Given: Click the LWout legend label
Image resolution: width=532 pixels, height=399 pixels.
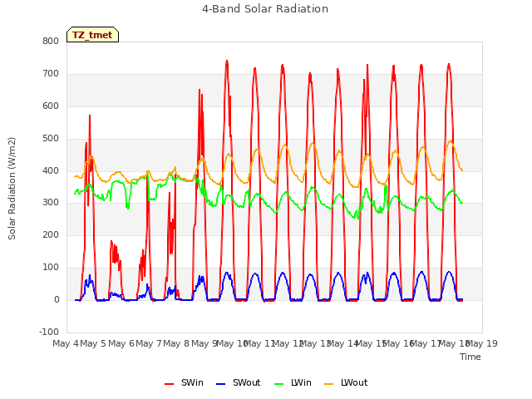Looking at the screenshot, I should (354, 382).
